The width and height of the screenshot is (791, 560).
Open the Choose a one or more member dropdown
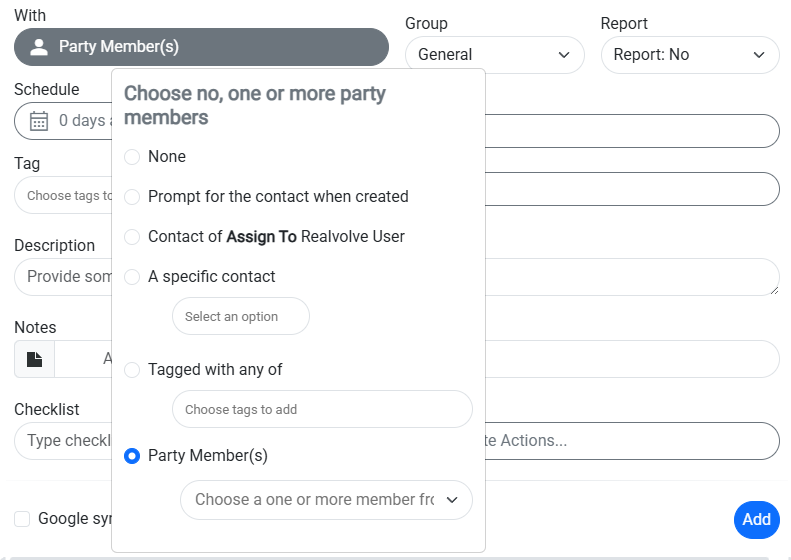pos(326,500)
